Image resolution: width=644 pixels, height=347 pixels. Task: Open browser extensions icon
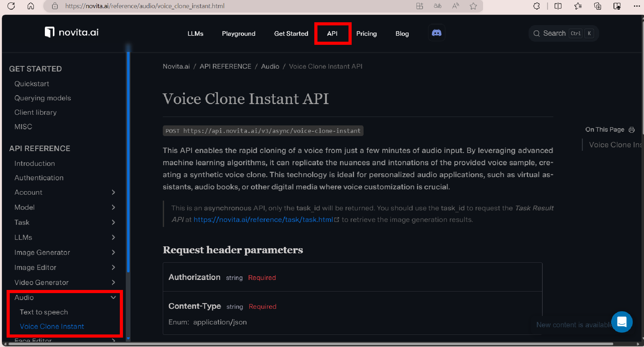(x=536, y=6)
